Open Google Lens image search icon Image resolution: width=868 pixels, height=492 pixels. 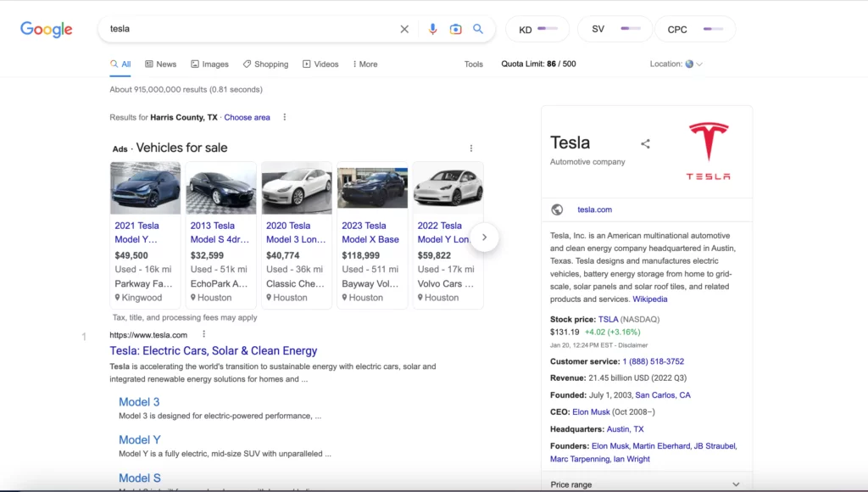[x=455, y=29]
